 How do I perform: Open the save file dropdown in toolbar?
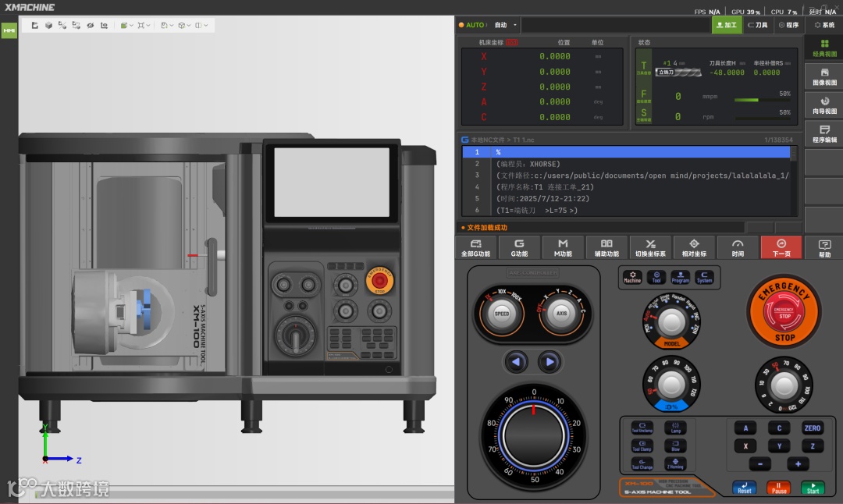click(x=167, y=25)
